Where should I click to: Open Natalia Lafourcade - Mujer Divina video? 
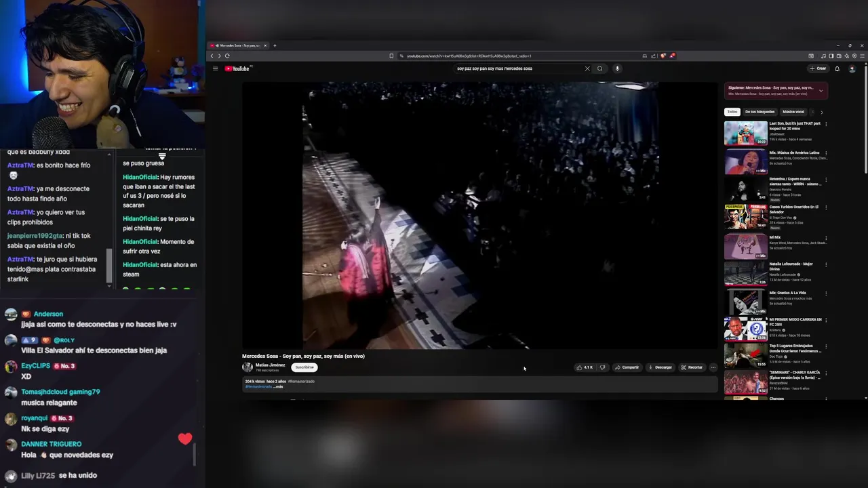tap(745, 273)
